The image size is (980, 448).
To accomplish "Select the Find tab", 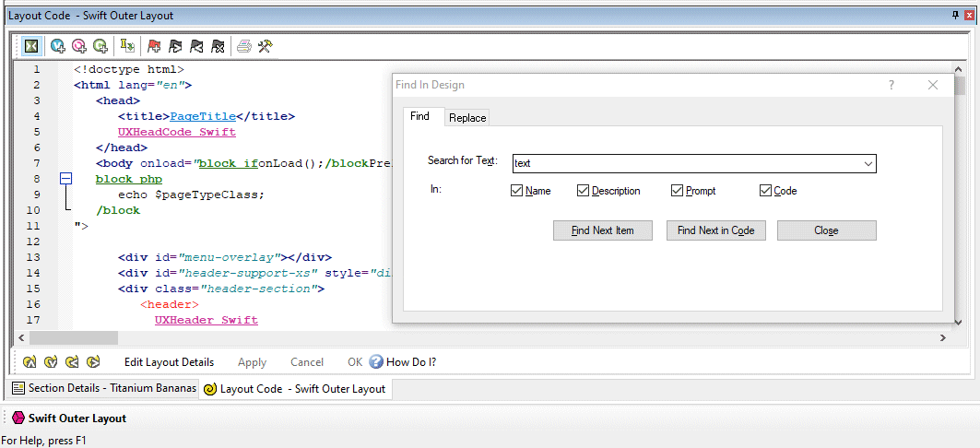I will pos(419,116).
